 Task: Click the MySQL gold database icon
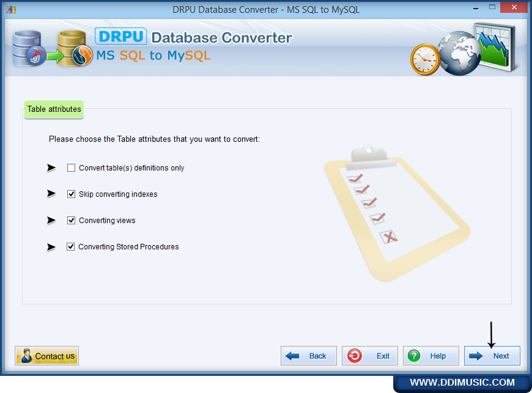[x=75, y=48]
